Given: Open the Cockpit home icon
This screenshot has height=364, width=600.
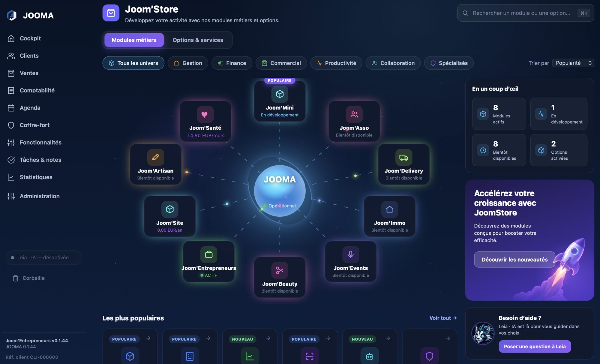Looking at the screenshot, I should click(11, 38).
